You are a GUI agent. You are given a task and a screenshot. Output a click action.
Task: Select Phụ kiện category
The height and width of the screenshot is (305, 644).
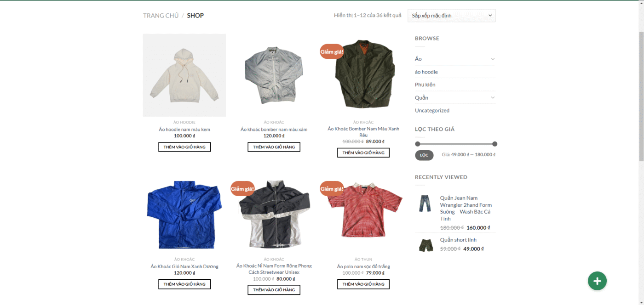tap(425, 85)
